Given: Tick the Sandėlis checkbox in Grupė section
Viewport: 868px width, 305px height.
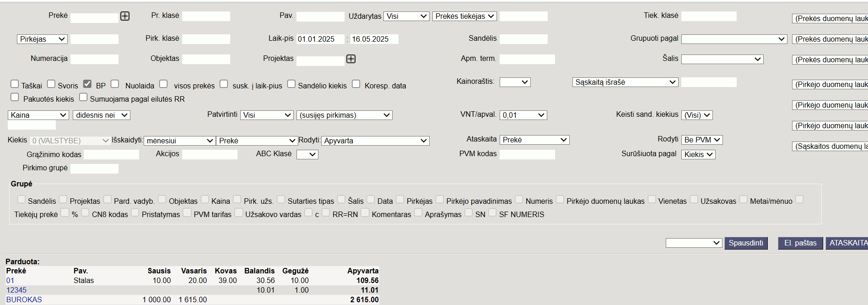Looking at the screenshot, I should pyautogui.click(x=22, y=199).
